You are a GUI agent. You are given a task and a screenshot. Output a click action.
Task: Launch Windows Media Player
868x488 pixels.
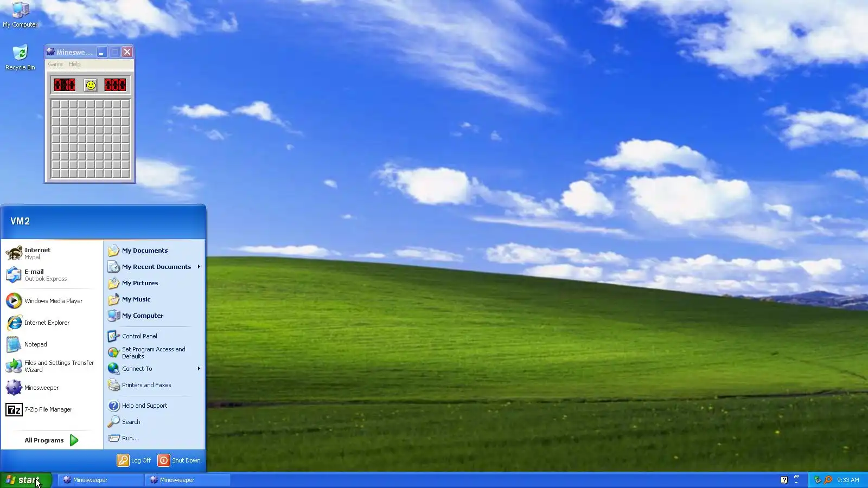(x=53, y=301)
